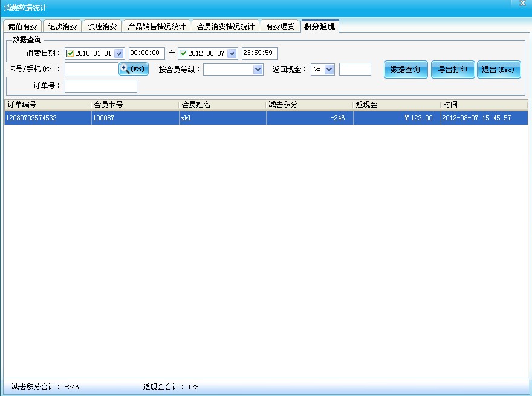The height and width of the screenshot is (396, 532).
Task: Uncheck the start date 2010-01-01 checkbox
Action: pyautogui.click(x=70, y=53)
